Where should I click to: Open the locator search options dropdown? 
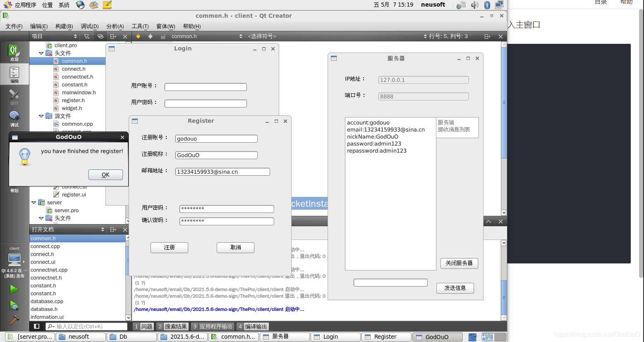(50, 327)
